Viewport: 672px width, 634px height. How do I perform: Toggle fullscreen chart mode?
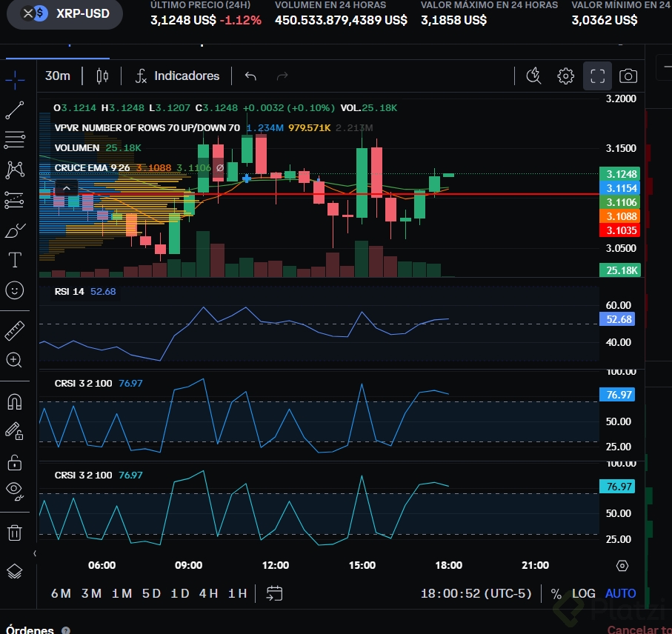(597, 76)
